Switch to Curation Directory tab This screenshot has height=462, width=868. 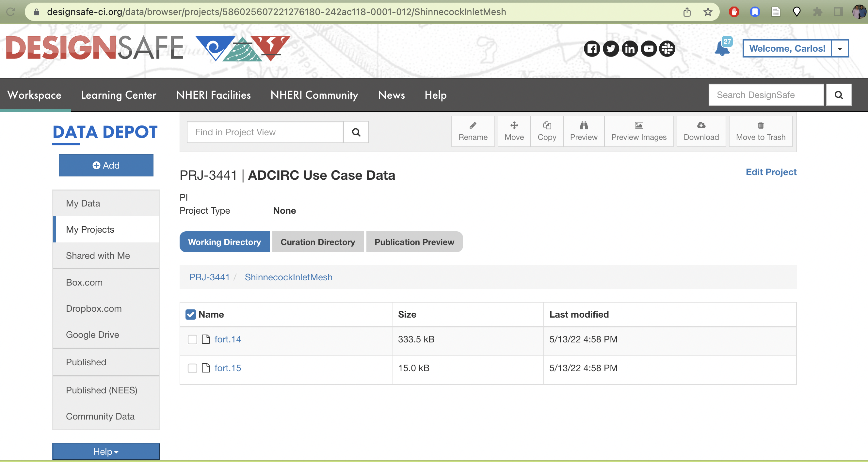coord(317,242)
